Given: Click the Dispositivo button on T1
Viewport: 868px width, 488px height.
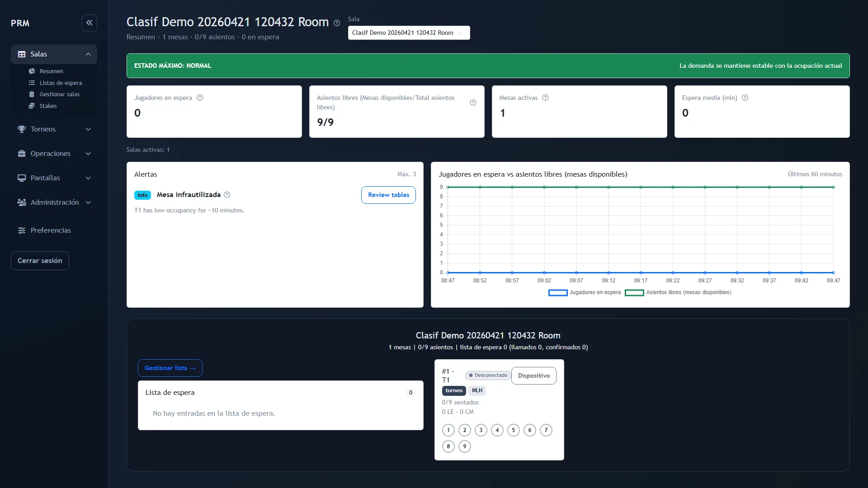Looking at the screenshot, I should coord(534,375).
